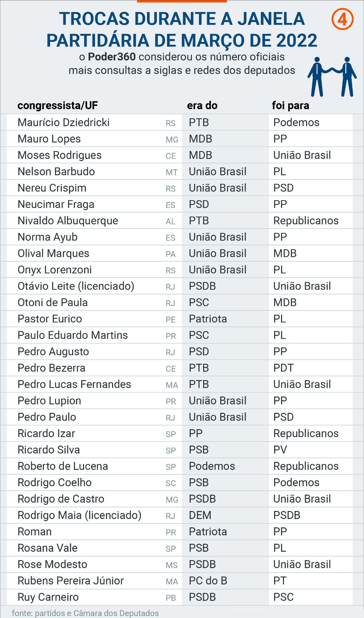Select the Onyx Lorenzoni name cell
Image resolution: width=364 pixels, height=618 pixels.
(55, 270)
